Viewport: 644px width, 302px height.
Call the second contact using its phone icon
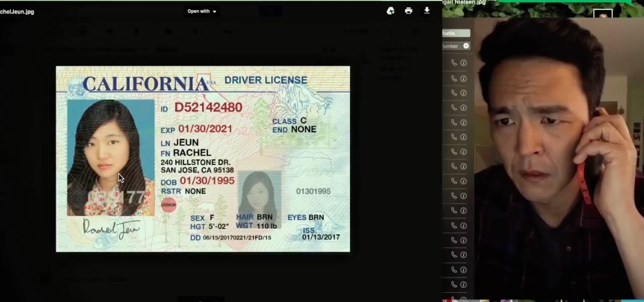click(x=454, y=78)
